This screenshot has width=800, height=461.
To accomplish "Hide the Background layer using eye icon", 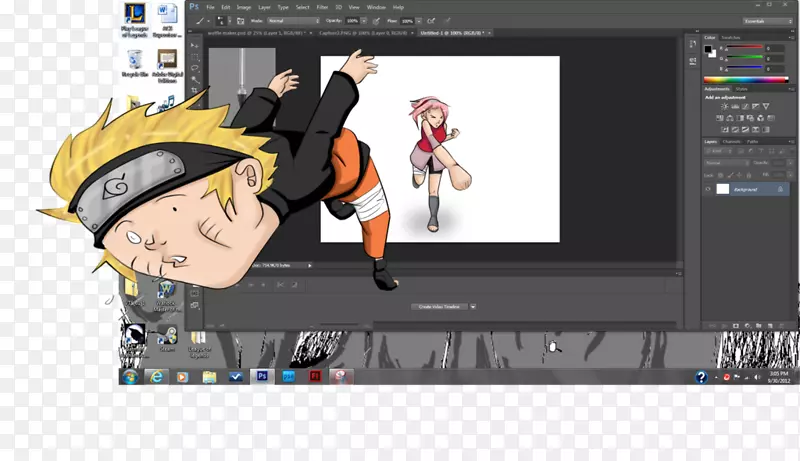I will coord(708,188).
